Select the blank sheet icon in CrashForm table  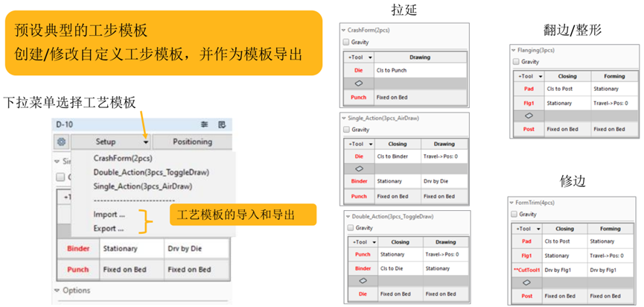(x=359, y=83)
